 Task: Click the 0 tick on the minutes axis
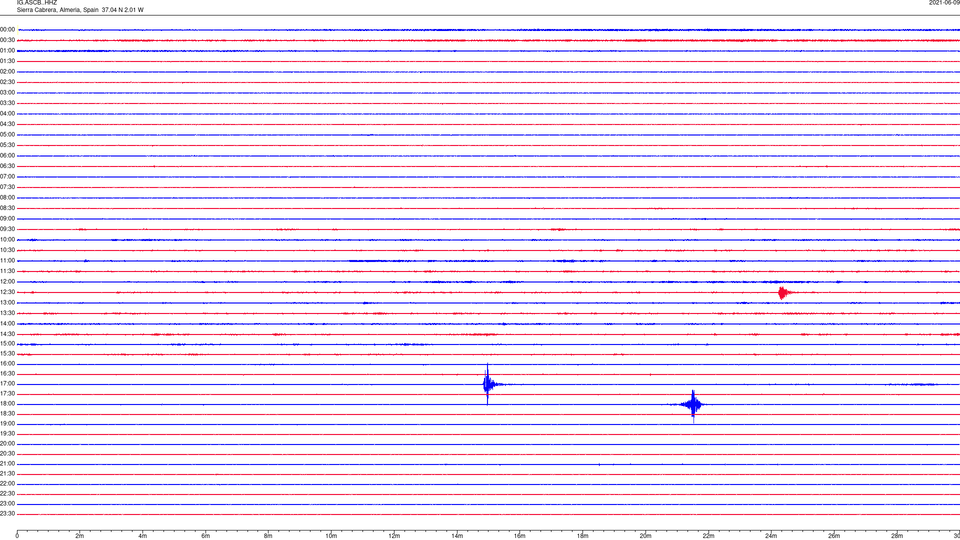coord(17,536)
